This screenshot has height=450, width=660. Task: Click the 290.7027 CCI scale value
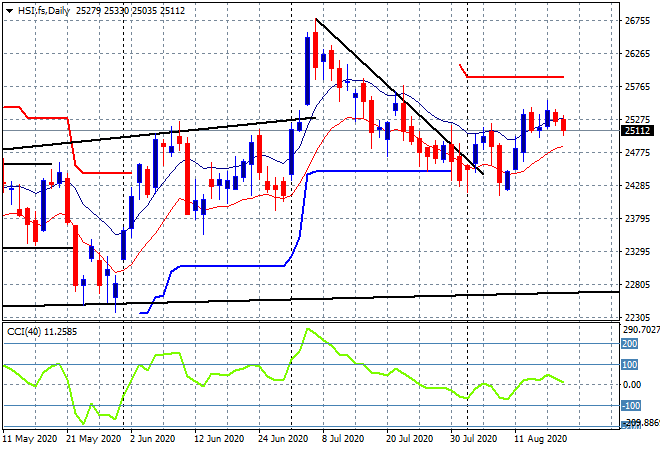641,330
